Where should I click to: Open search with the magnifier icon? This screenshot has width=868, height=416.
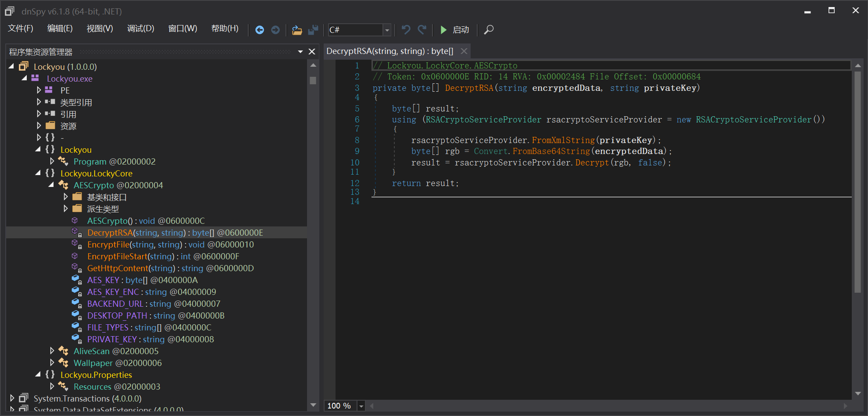(x=489, y=30)
